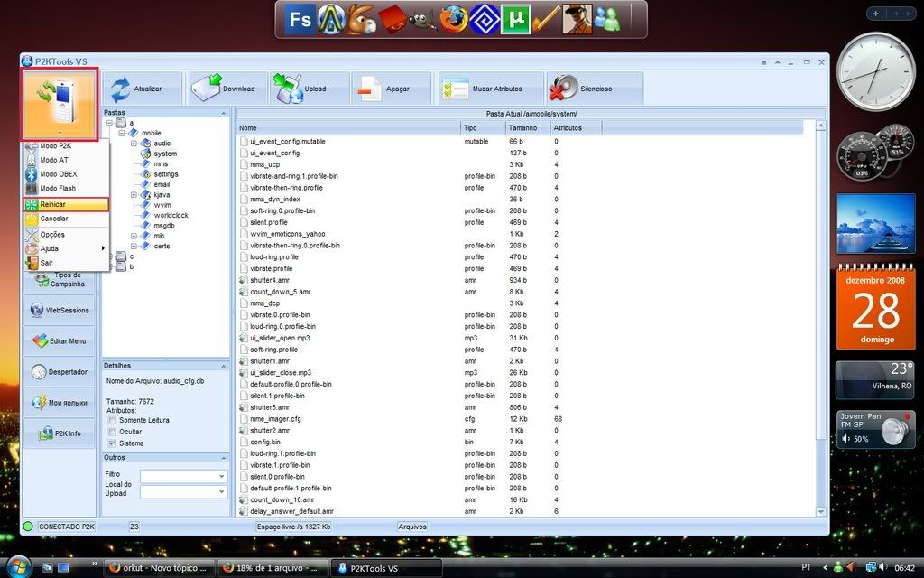Open the Ajuda submenu

[x=67, y=248]
